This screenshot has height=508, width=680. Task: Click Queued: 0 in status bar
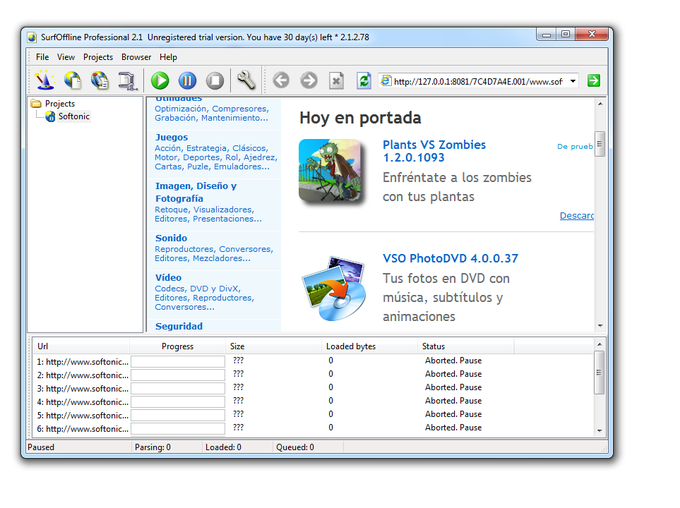coord(295,447)
